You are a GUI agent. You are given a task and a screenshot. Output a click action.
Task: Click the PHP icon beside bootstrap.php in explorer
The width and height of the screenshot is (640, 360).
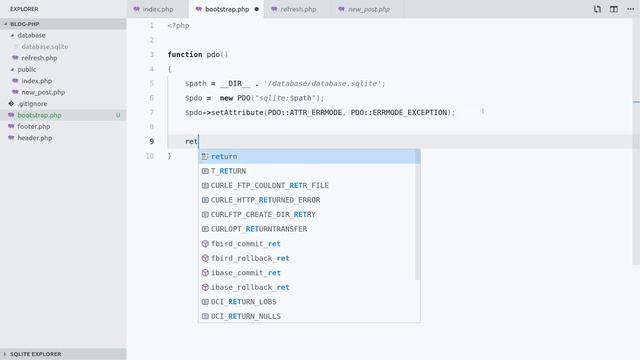pos(11,115)
